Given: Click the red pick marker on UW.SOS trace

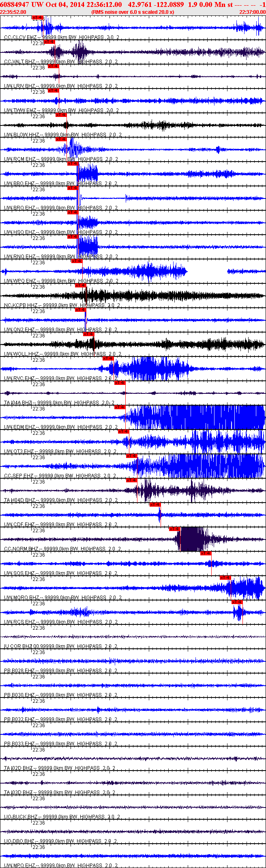Looking at the screenshot, I should click(x=206, y=553).
